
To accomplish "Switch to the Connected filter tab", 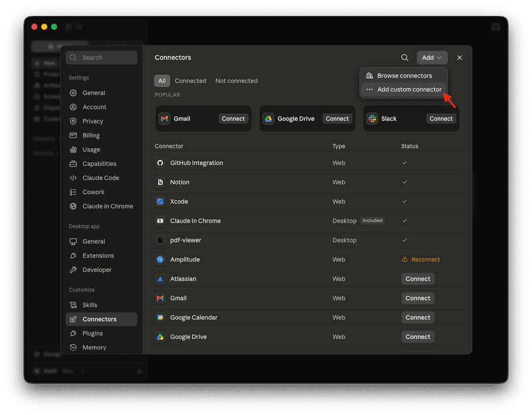I will click(190, 81).
